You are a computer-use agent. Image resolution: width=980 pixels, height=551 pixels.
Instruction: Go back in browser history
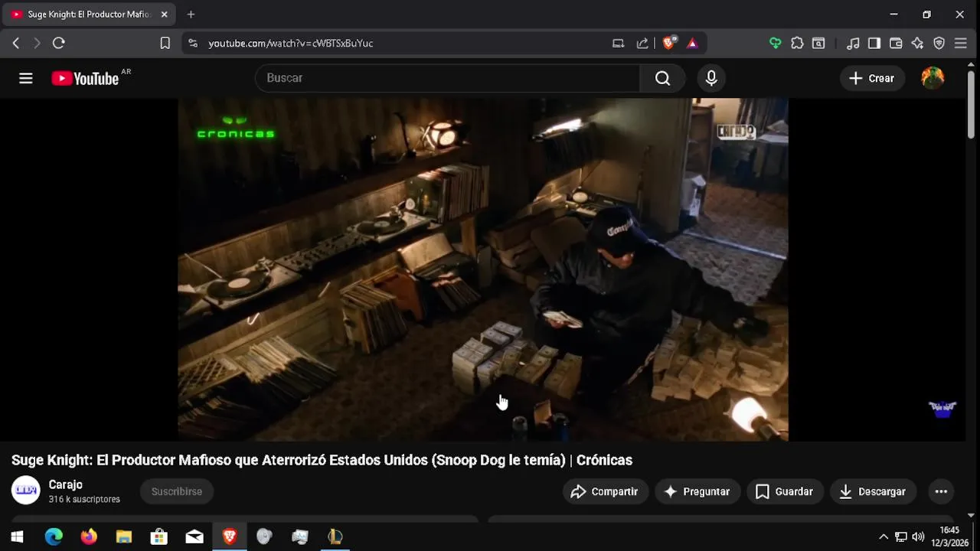click(x=16, y=43)
